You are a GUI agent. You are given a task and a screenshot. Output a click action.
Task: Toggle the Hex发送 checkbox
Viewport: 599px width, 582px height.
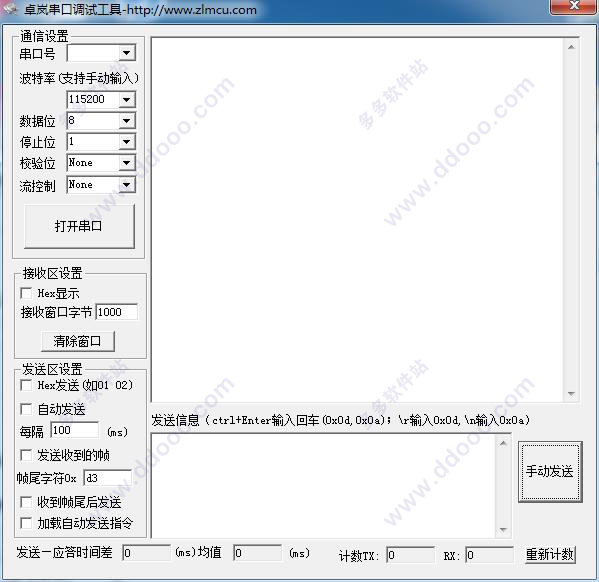(26, 385)
